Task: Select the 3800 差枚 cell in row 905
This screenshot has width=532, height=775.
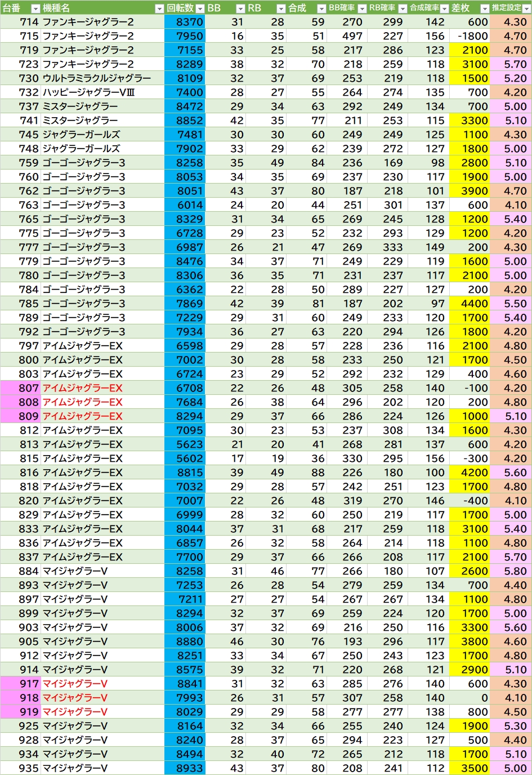Action: [470, 642]
